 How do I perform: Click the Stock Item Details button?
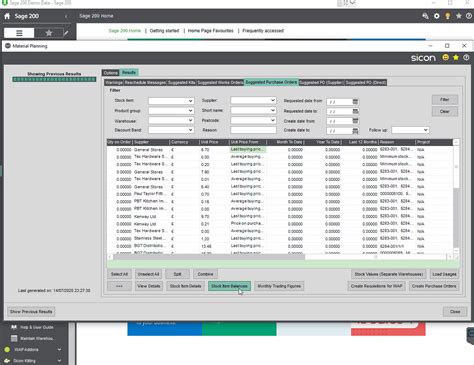[185, 286]
